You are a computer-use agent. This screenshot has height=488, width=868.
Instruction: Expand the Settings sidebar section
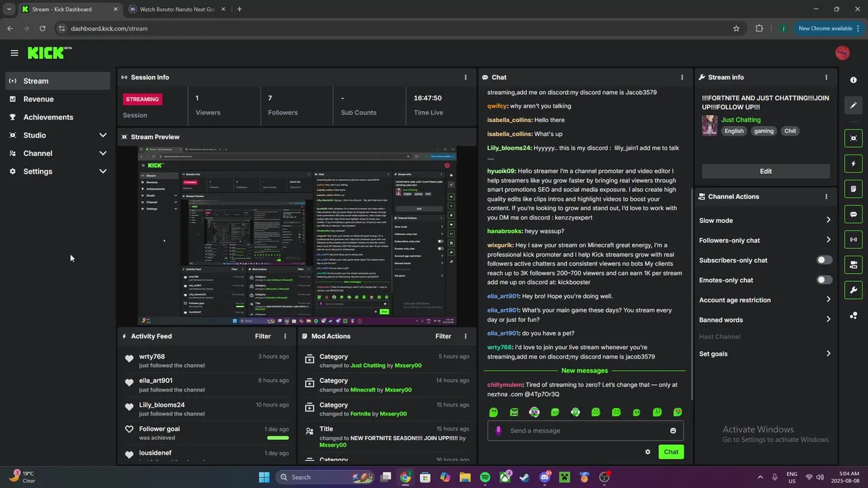pos(102,171)
